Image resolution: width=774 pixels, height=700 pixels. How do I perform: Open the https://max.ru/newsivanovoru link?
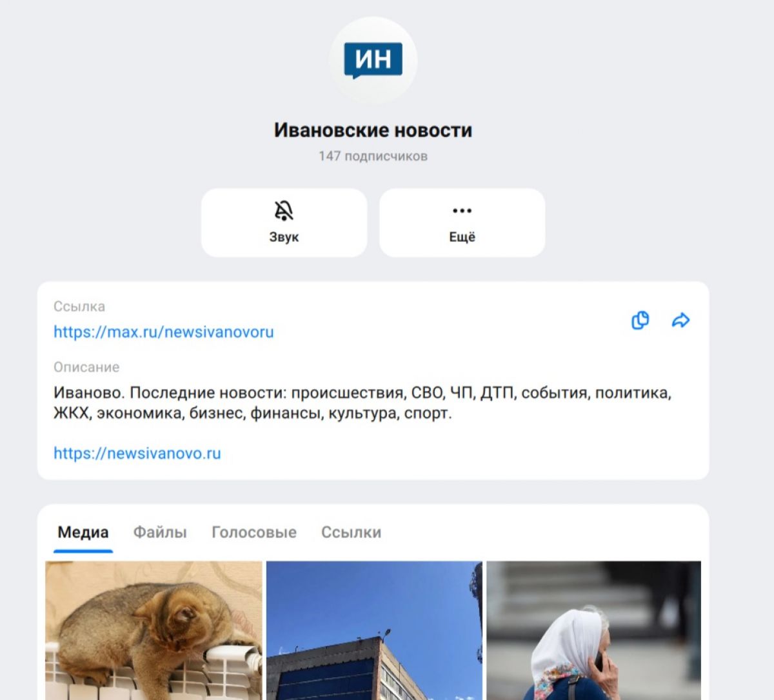point(164,332)
